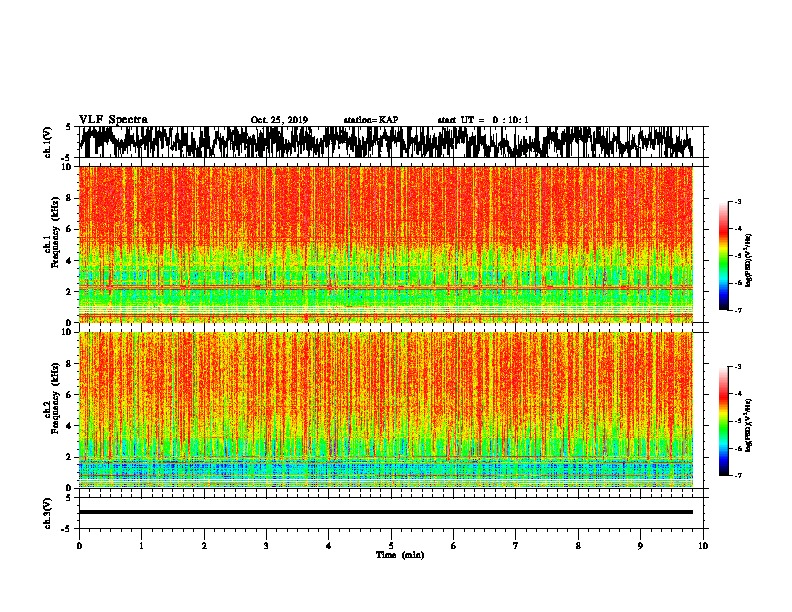Click the flat ch.3 black trace line
Viewport: 792px width, 612px height.
(385, 512)
